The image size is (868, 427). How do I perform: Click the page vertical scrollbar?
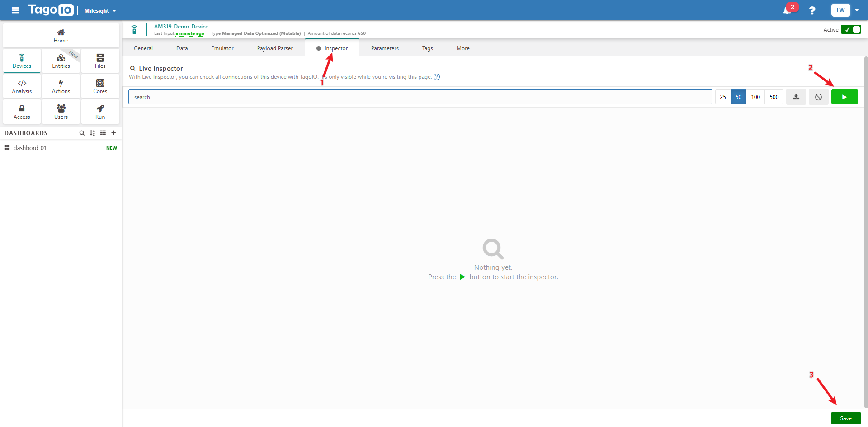point(866,231)
